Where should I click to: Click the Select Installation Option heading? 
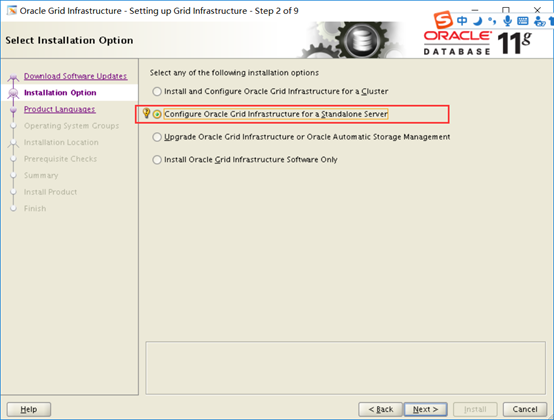click(69, 40)
